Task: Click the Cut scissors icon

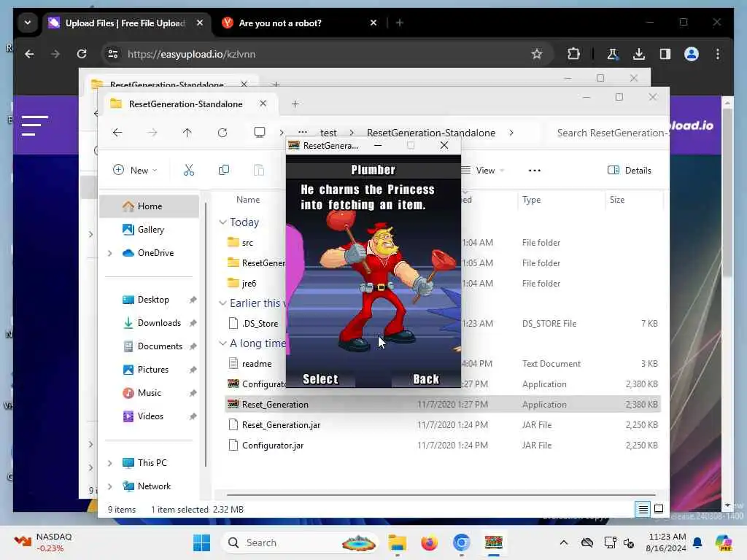Action: 189,170
